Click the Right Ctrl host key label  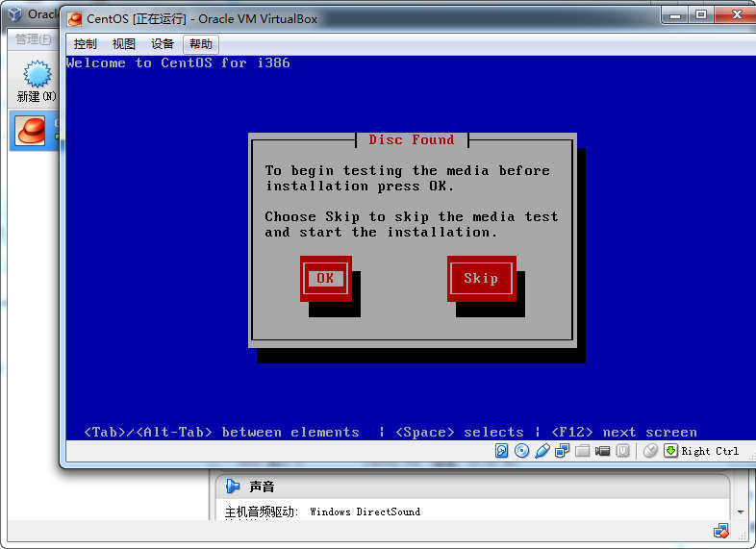pos(710,452)
